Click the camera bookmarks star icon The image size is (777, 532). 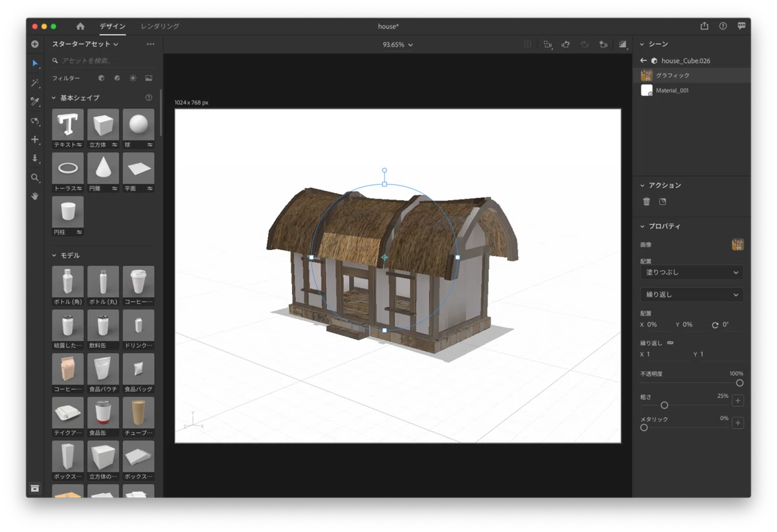click(603, 45)
